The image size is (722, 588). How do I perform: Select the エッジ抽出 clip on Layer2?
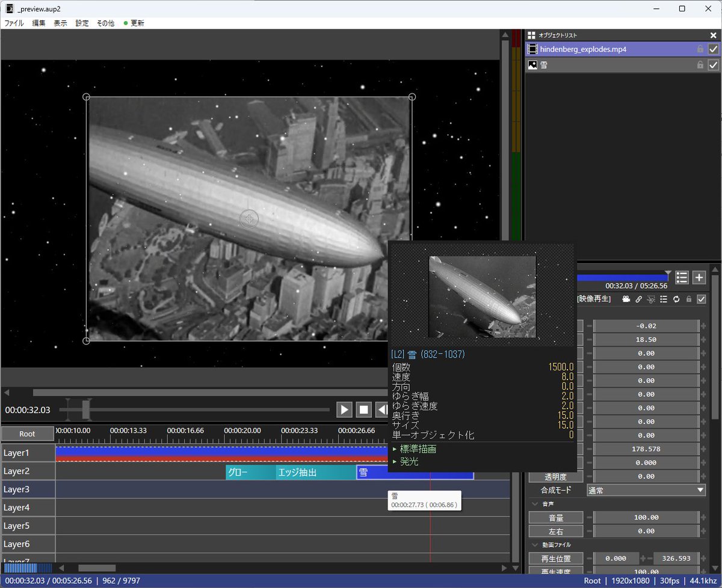click(x=316, y=472)
